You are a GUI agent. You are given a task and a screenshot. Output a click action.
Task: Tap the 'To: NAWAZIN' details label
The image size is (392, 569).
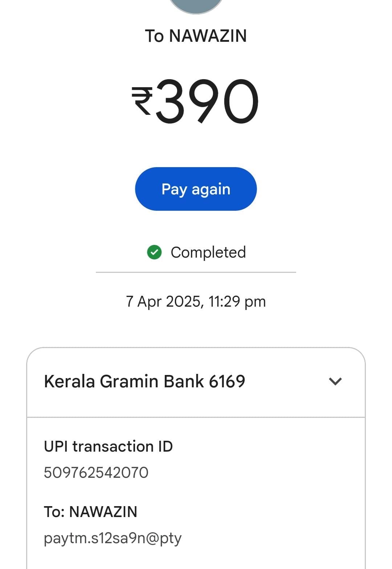tap(90, 512)
